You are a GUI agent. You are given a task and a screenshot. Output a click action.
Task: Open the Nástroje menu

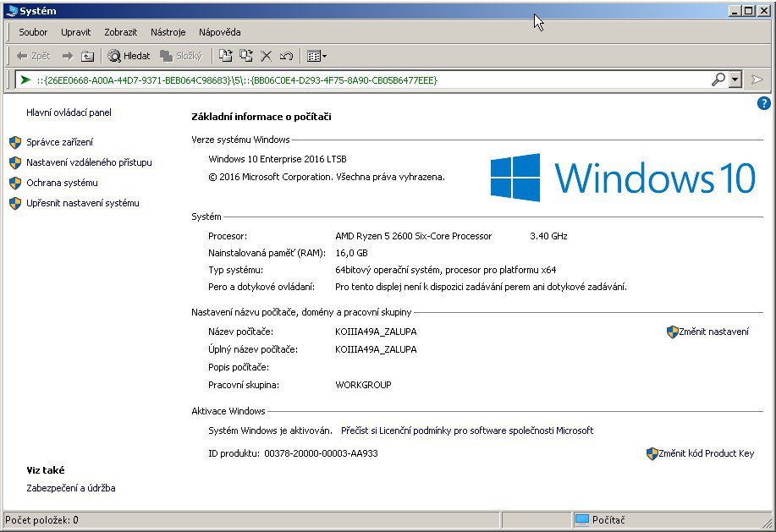(168, 32)
